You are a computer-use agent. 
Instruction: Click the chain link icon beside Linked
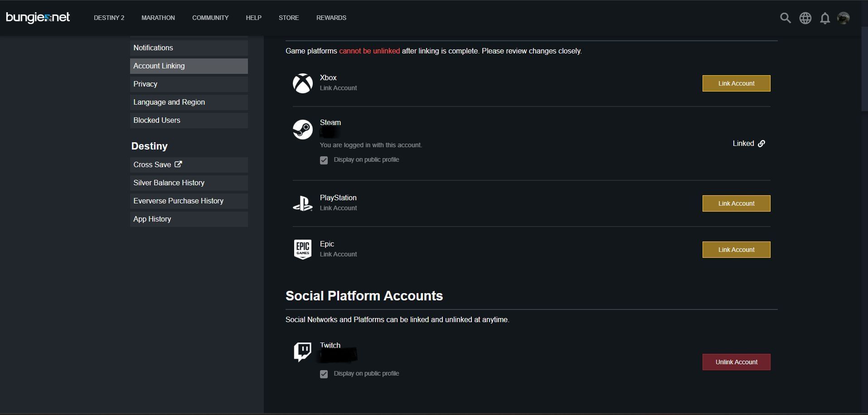tap(761, 144)
